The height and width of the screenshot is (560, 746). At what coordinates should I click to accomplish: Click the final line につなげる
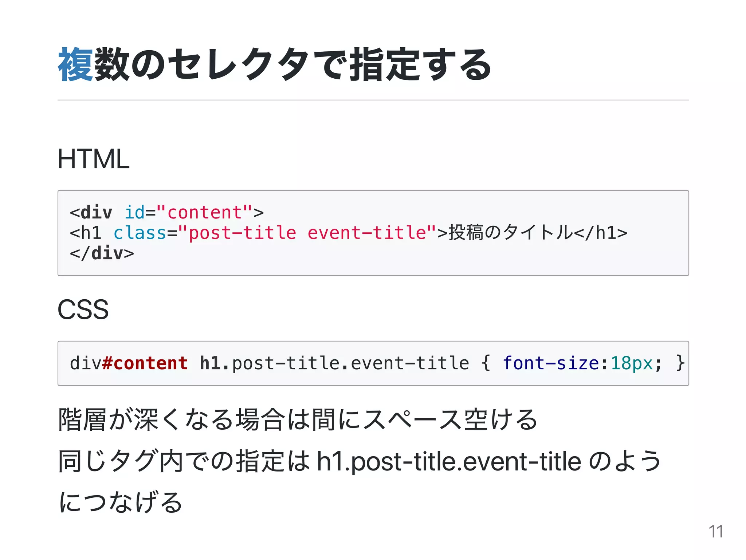click(120, 502)
